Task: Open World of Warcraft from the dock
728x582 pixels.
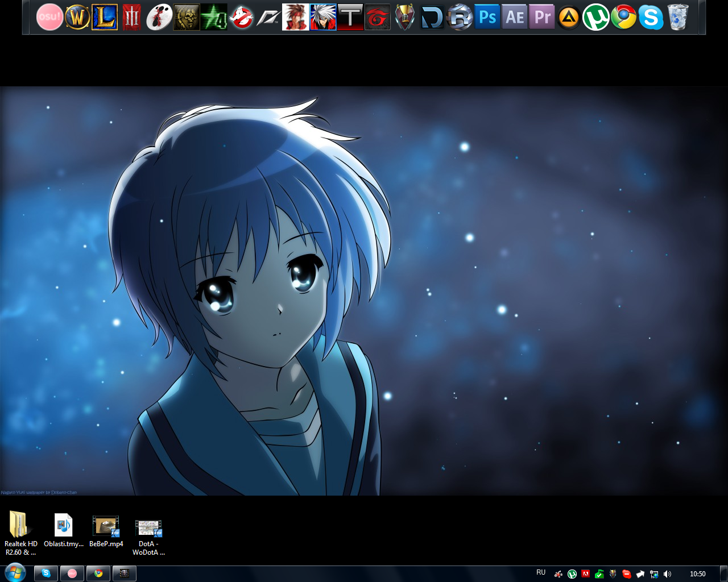Action: click(76, 17)
